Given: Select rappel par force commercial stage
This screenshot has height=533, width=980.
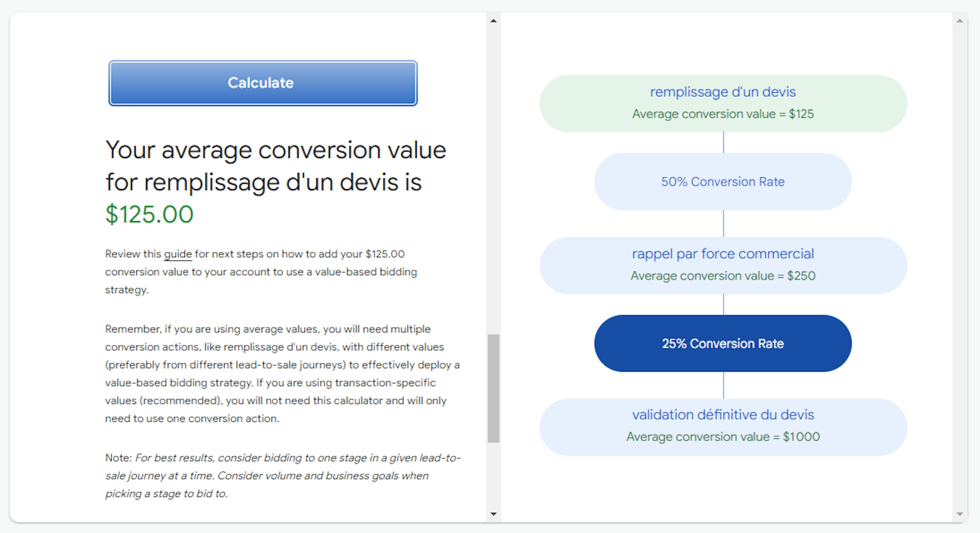Looking at the screenshot, I should point(722,254).
